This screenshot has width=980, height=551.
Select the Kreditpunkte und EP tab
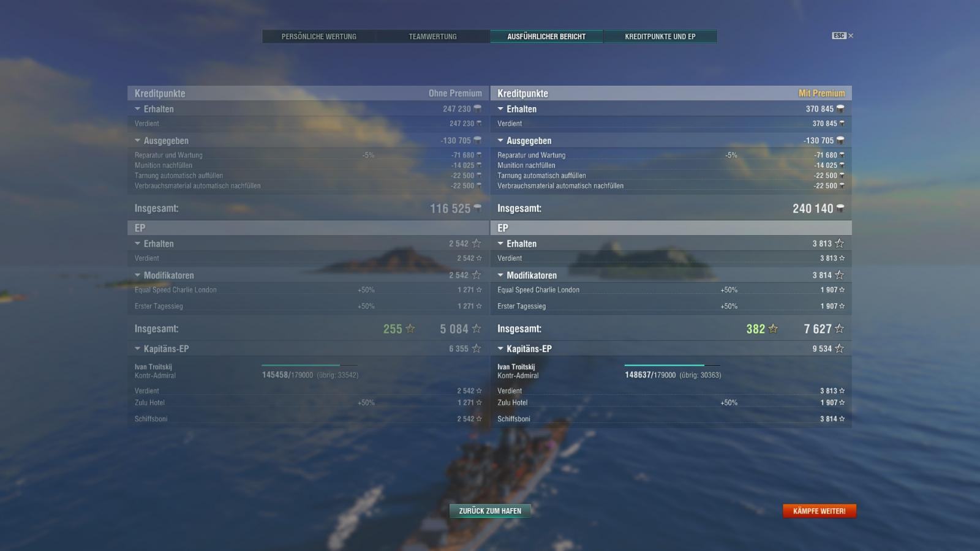click(x=660, y=37)
